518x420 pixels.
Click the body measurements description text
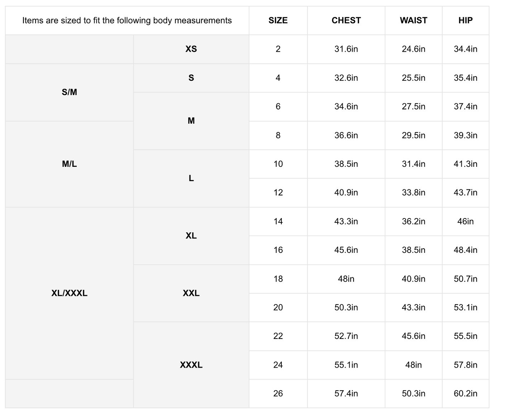127,20
